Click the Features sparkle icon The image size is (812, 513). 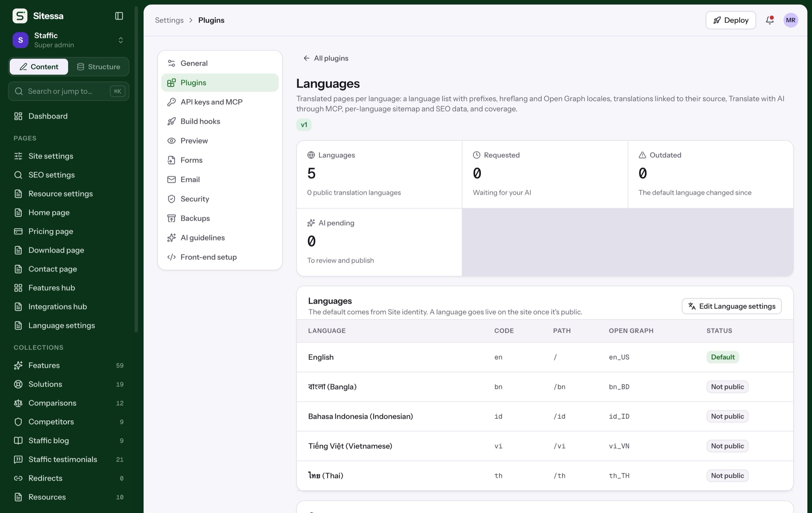[18, 365]
